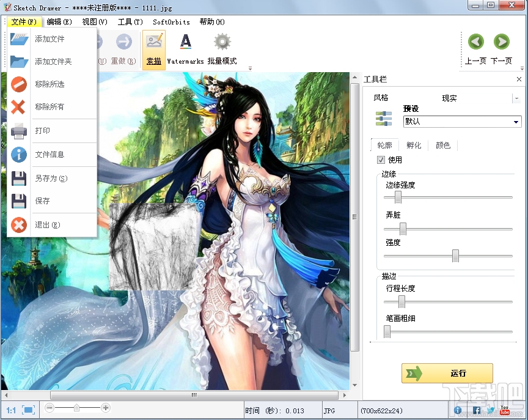
Task: Choose 另存为(S) menu entry text
Action: coord(51,179)
